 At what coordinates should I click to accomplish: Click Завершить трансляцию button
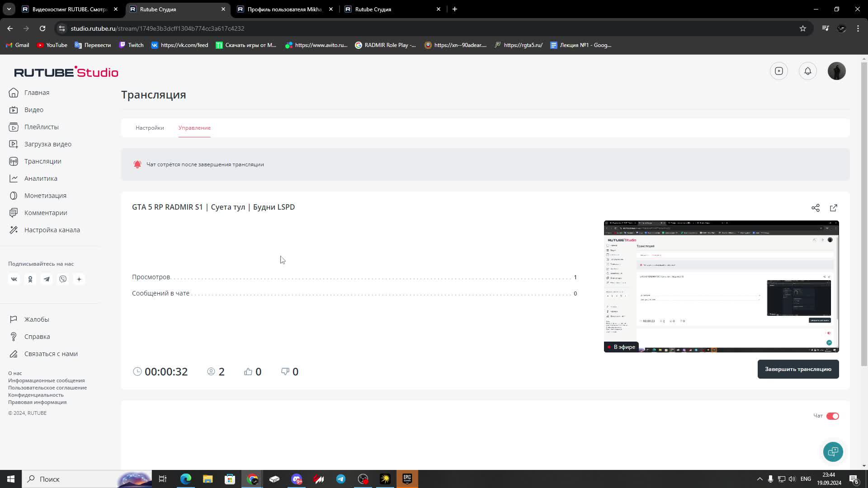point(798,369)
